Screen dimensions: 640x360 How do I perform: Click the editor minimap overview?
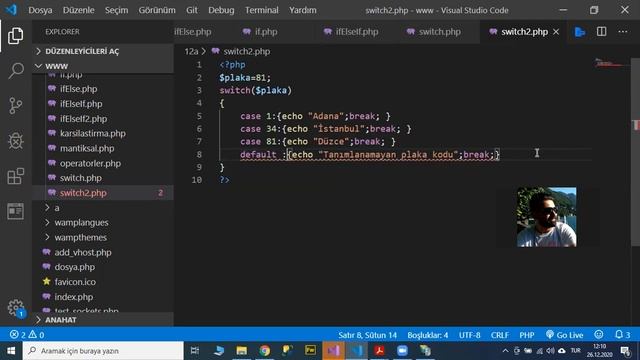point(610,64)
